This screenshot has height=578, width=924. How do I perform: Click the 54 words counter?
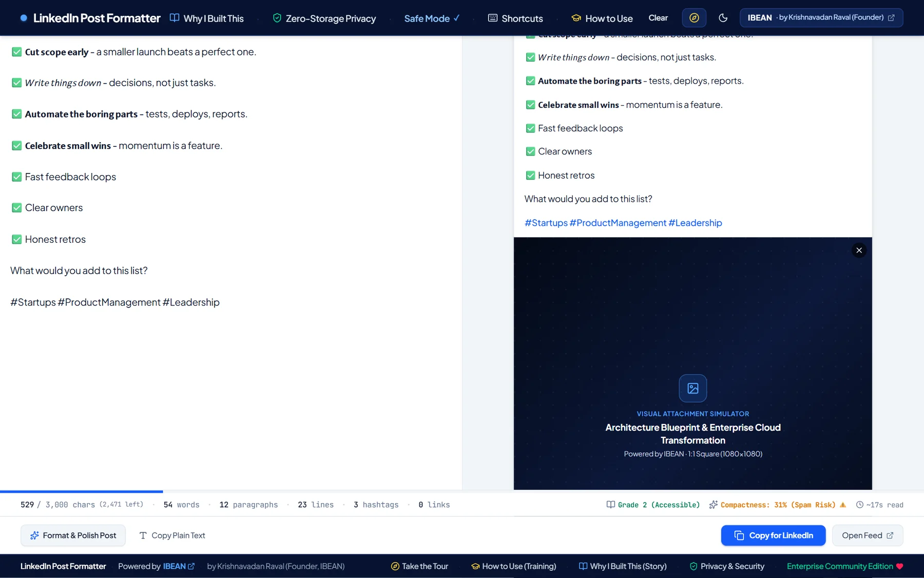[181, 505]
